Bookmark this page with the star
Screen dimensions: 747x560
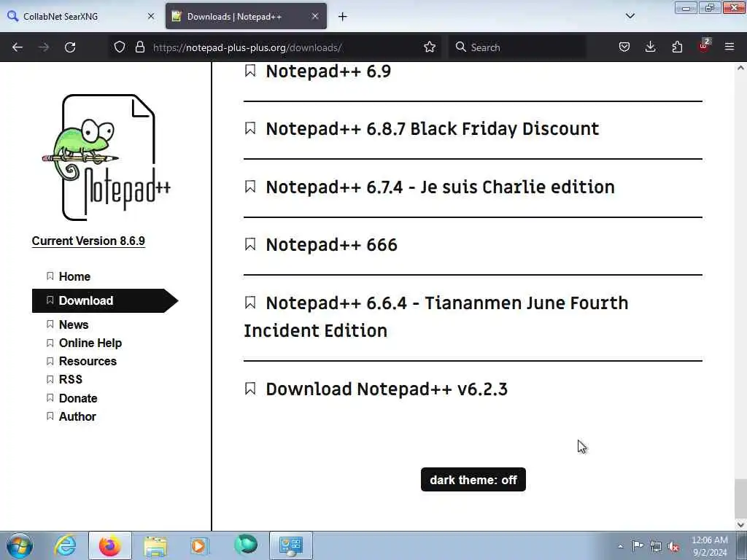(430, 47)
